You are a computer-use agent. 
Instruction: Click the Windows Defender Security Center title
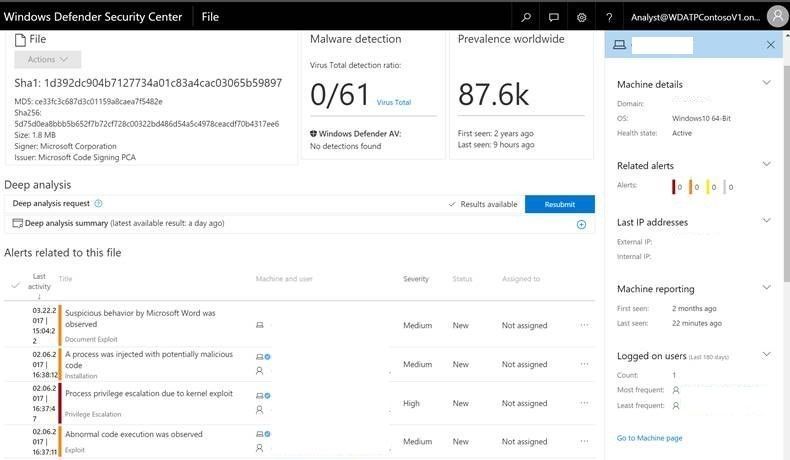[x=93, y=17]
